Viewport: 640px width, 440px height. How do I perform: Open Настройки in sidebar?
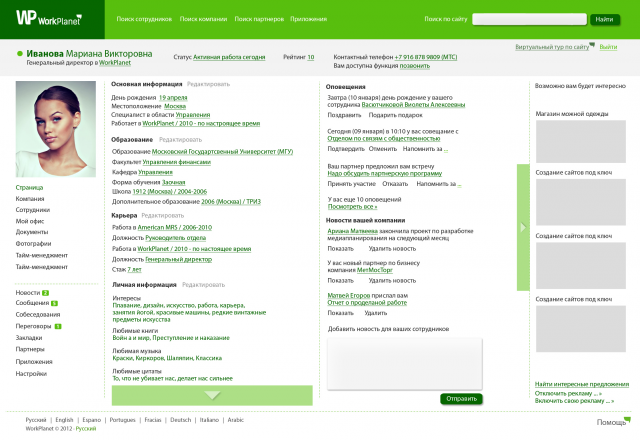(x=31, y=374)
